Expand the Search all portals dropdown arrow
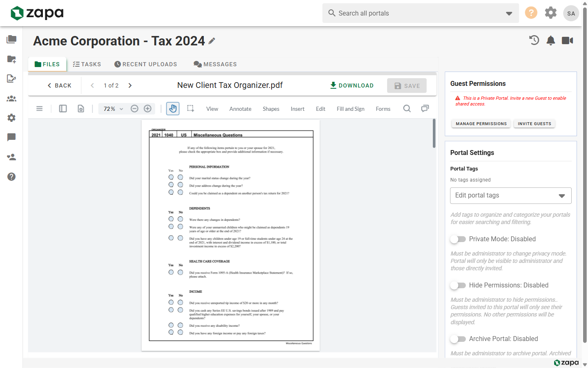The height and width of the screenshot is (368, 588). [509, 13]
